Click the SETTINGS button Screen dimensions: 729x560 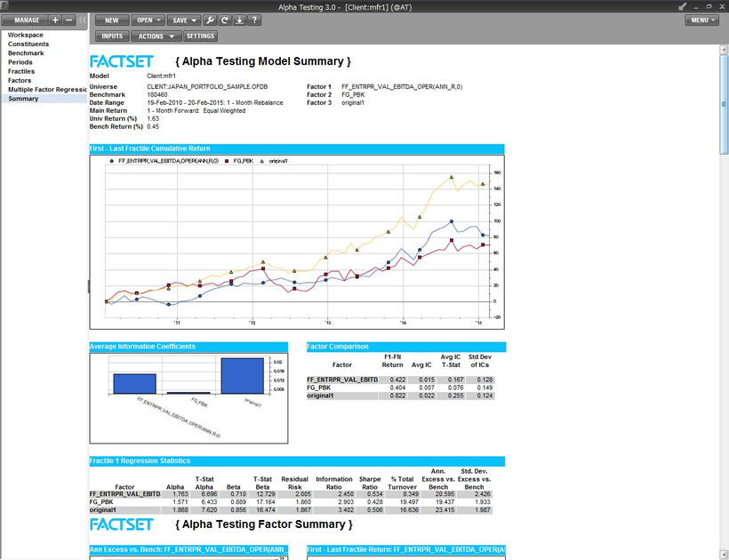click(x=200, y=36)
